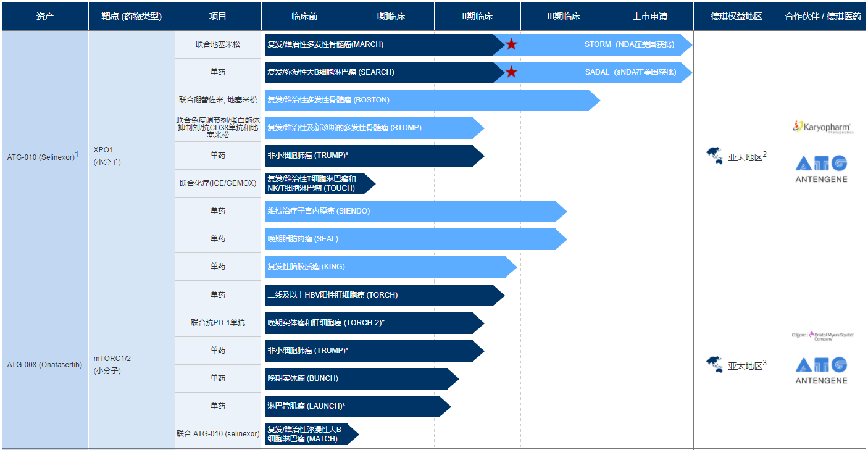Select the III期临床 column header
Viewport: 868px width, 450px height.
564,17
